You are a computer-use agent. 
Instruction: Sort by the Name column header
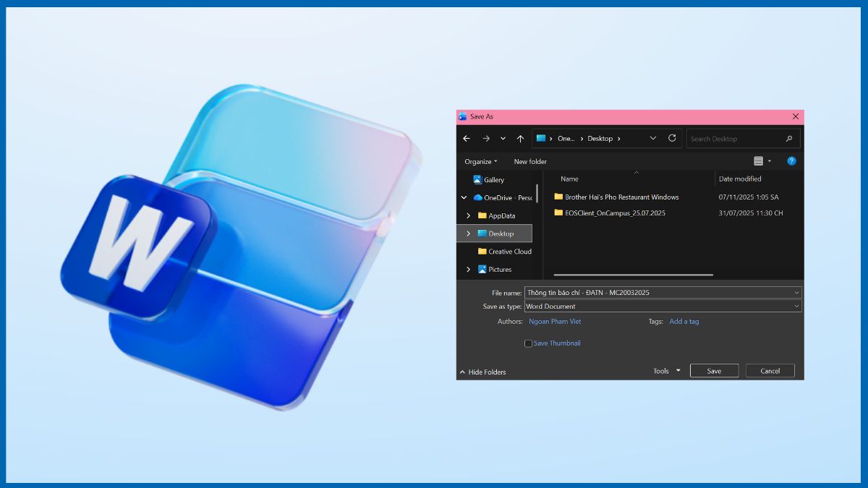(570, 179)
